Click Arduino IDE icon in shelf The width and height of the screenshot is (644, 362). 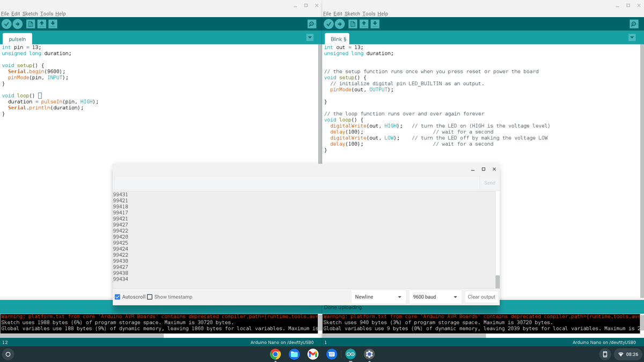(350, 354)
